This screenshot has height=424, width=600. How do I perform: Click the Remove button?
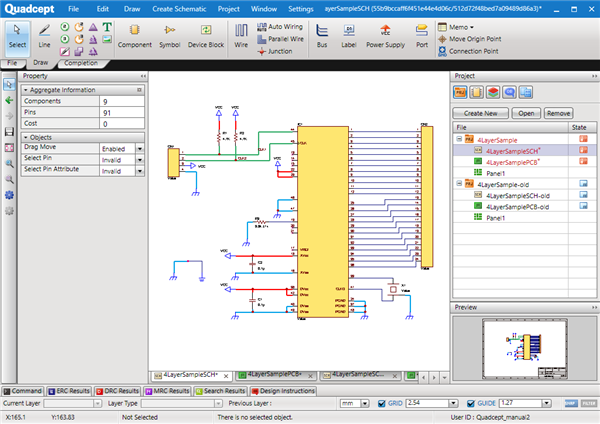tap(558, 113)
